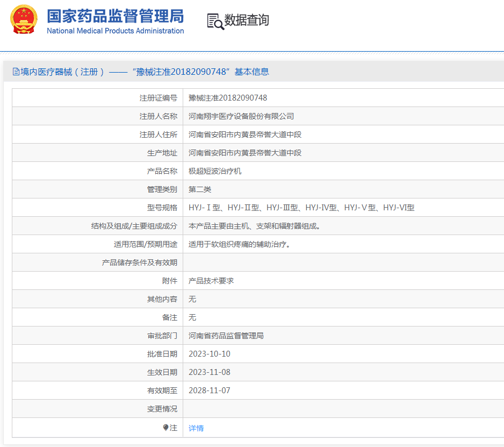Click 适用于软组织疼痛的辅助治疗 text
Viewport: 504px width, 447px height.
(x=240, y=245)
